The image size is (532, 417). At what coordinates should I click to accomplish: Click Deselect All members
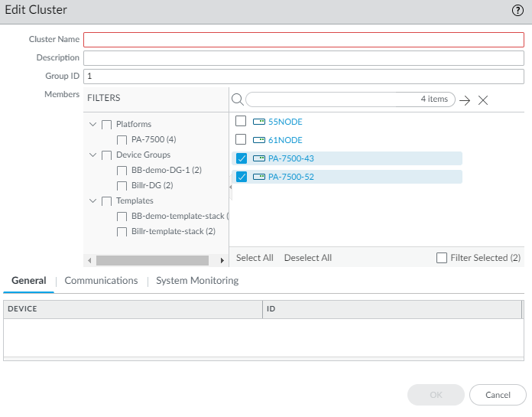click(x=308, y=258)
